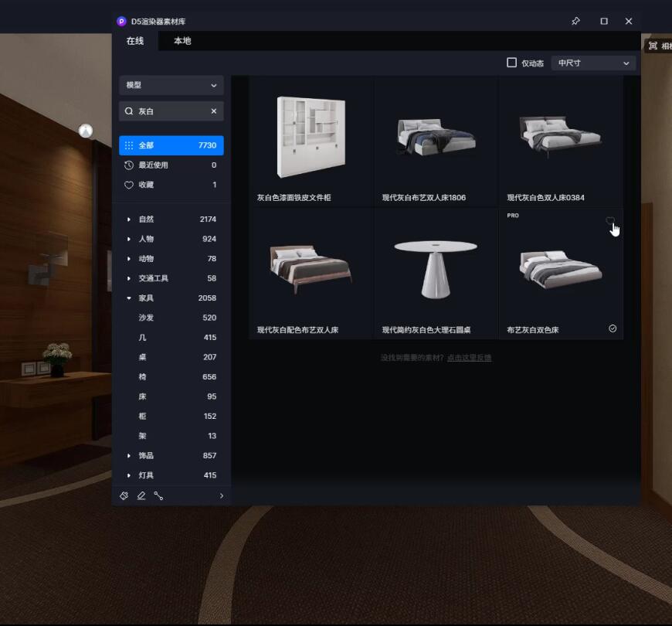Select the eraser-shaped tool icon at sidebar bottom

[141, 495]
